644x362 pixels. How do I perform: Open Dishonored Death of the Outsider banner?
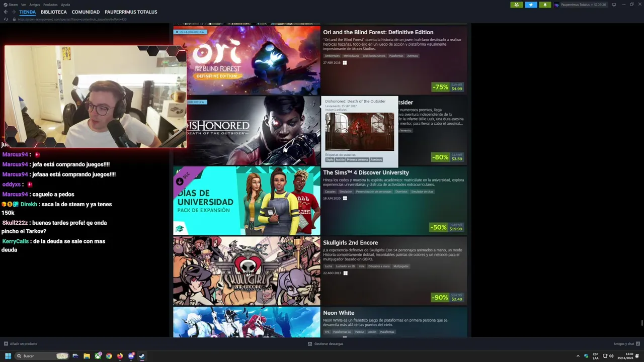pos(247,131)
